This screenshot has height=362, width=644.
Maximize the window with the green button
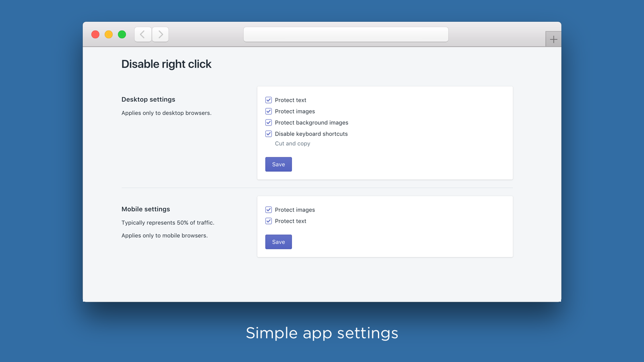(x=122, y=35)
